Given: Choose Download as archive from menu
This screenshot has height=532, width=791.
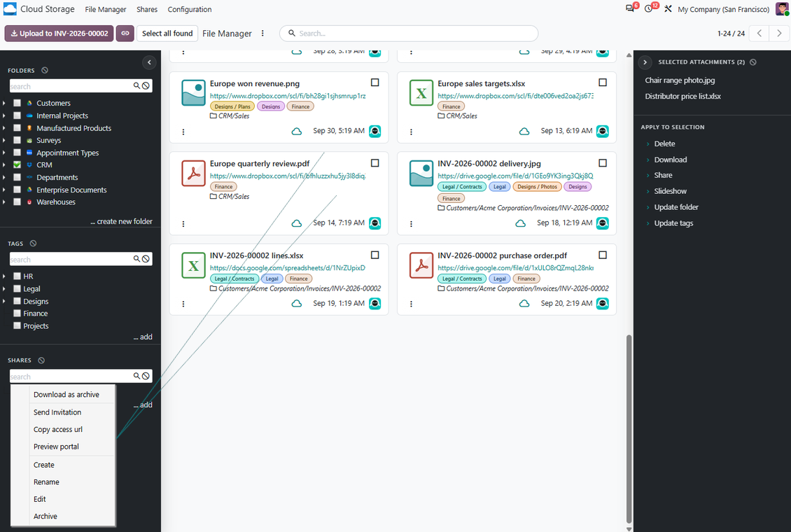Looking at the screenshot, I should pos(66,395).
